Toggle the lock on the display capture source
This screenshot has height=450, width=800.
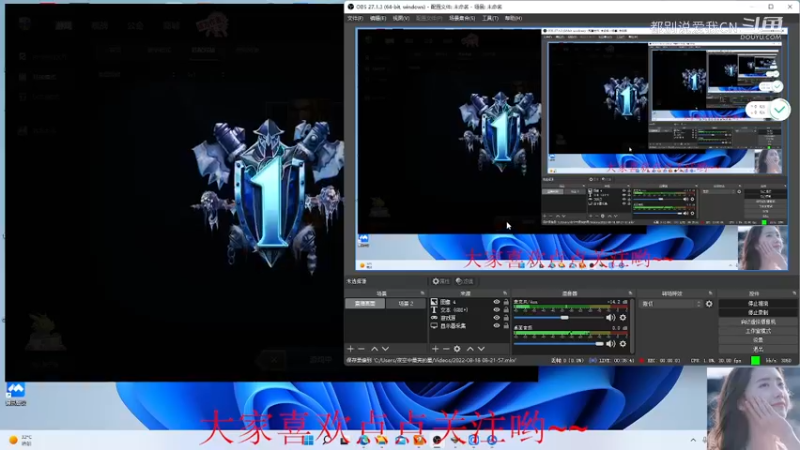coord(506,326)
